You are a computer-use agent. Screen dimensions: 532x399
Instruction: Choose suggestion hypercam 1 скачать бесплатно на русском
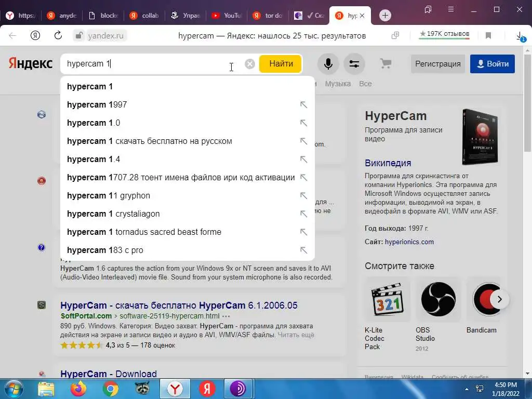(187, 141)
